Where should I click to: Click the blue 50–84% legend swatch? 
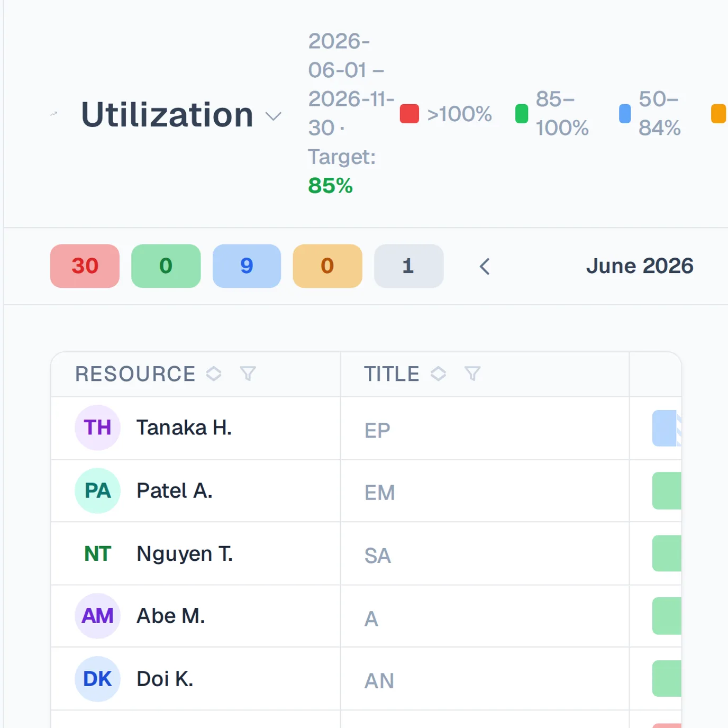pos(625,114)
